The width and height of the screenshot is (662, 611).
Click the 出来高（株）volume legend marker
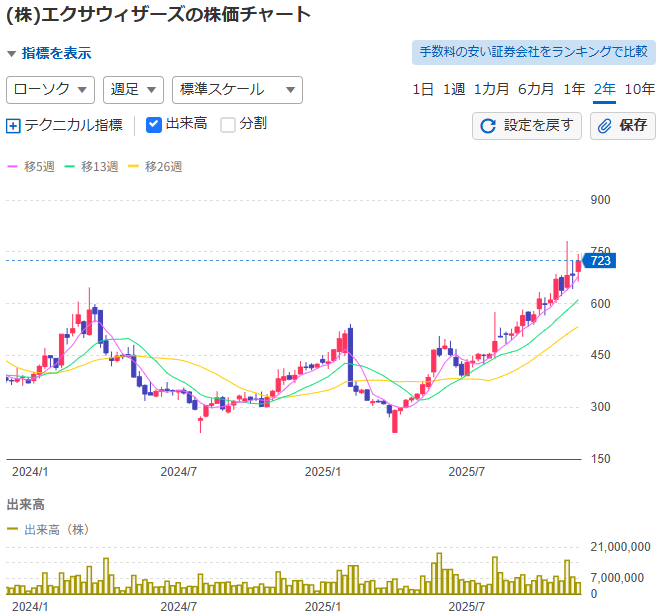click(x=13, y=530)
